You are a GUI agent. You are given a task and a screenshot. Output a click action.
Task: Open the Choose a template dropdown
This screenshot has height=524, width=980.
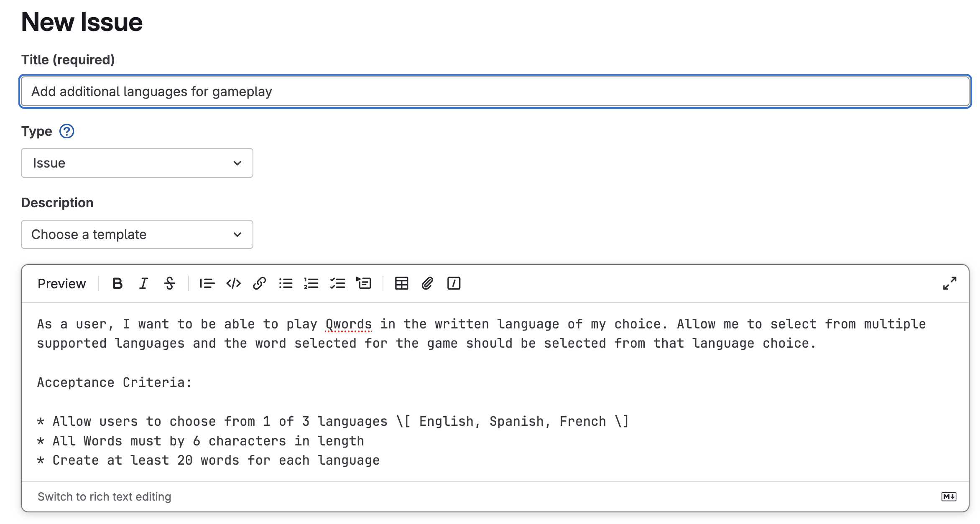tap(137, 234)
